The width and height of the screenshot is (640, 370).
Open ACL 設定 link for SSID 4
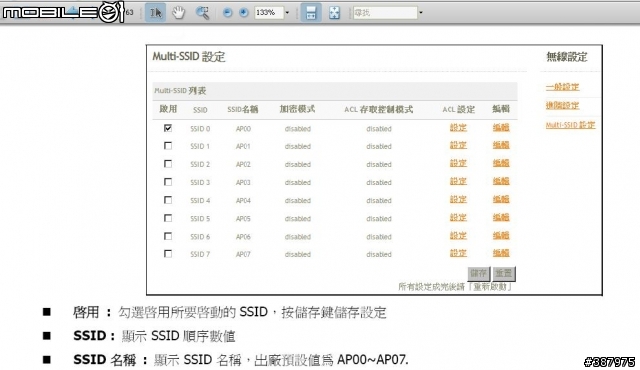(458, 199)
